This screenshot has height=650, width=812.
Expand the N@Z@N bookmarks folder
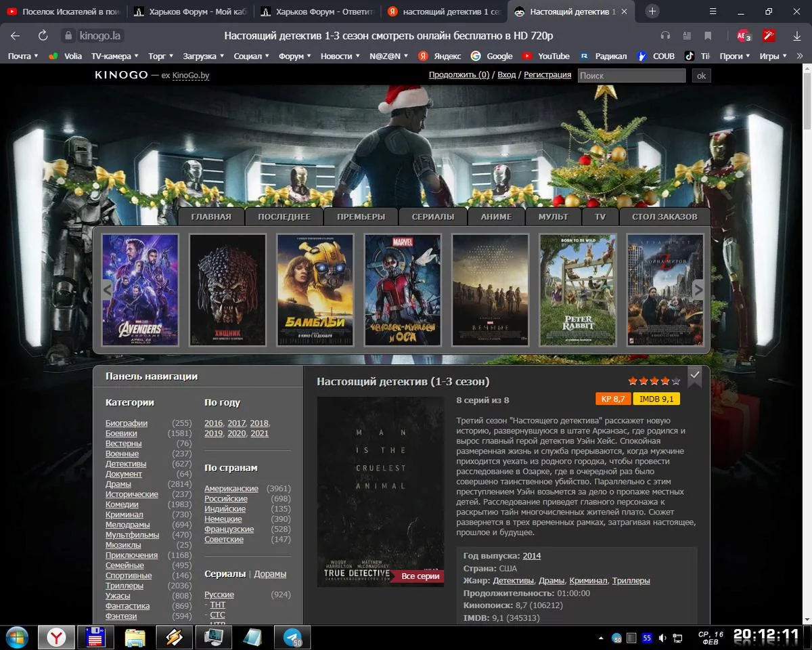(x=388, y=56)
